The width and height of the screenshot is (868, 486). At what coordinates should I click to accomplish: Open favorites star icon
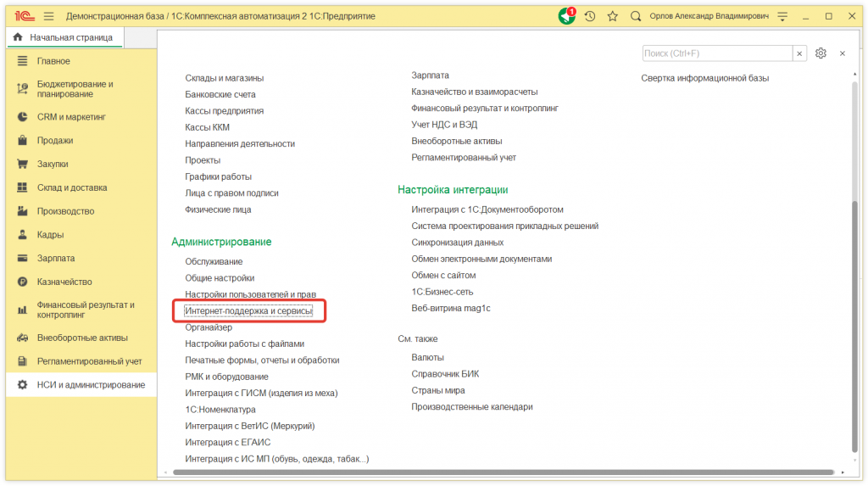pos(612,16)
